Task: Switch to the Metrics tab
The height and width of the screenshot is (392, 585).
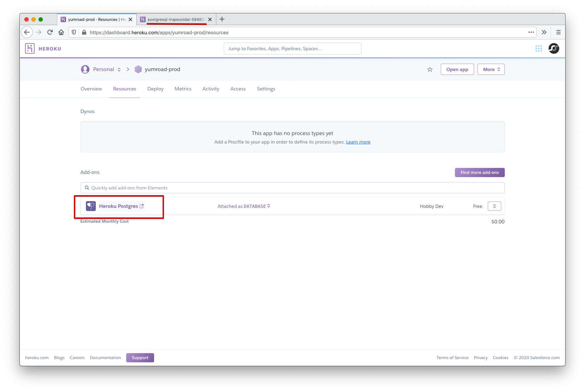Action: [183, 89]
